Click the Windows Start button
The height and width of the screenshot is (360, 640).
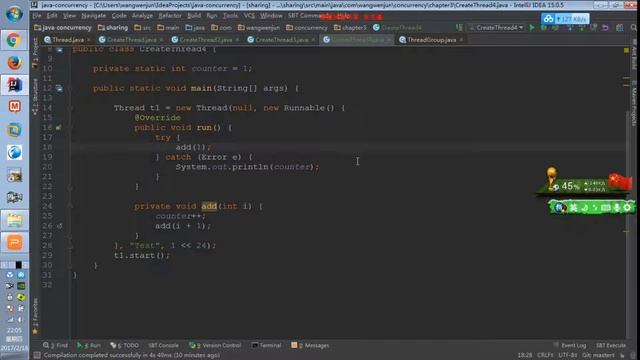[x=14, y=14]
